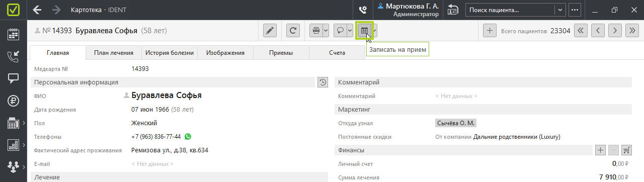Click the address 'Ремизова ул., д.38, кв.634'
This screenshot has width=644, height=182.
tap(170, 150)
